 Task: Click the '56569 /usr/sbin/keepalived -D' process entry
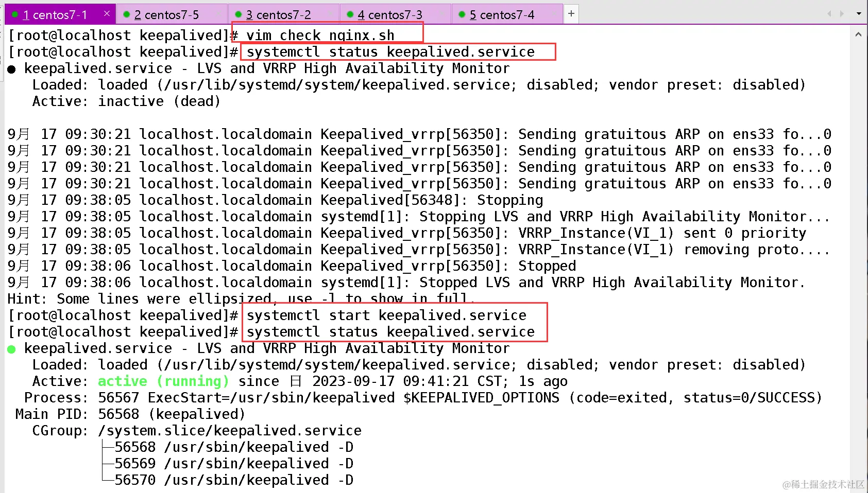[234, 464]
